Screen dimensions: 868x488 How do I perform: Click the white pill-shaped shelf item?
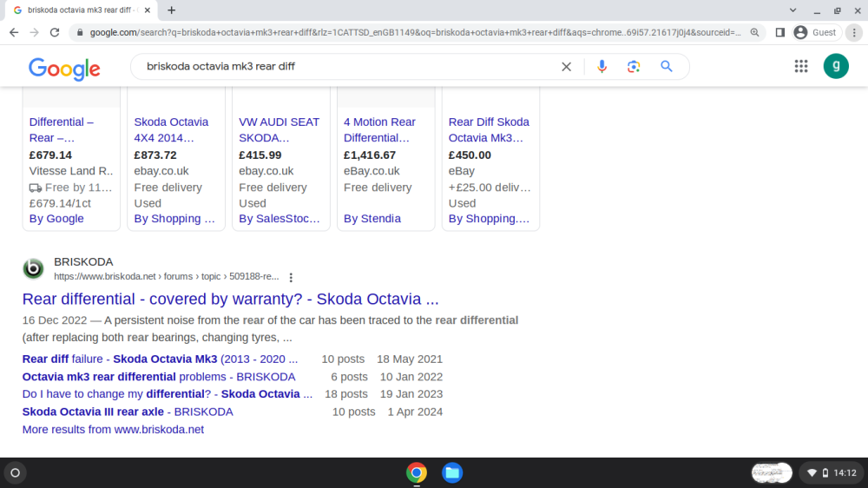click(772, 473)
